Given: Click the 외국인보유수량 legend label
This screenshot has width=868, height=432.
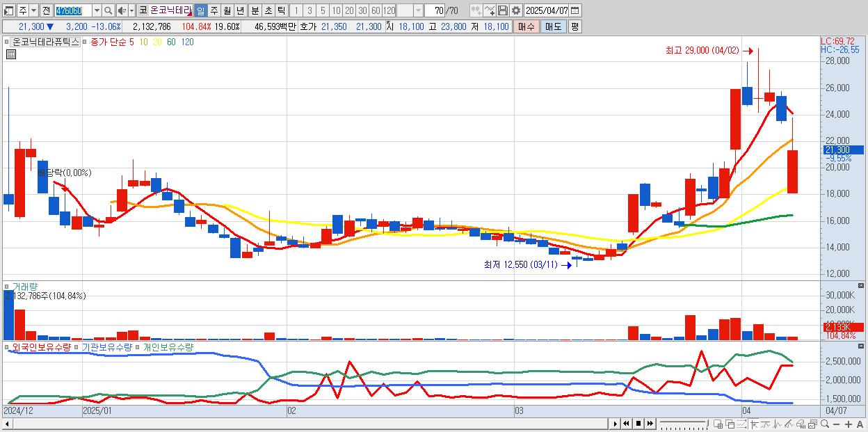Looking at the screenshot, I should tap(41, 346).
